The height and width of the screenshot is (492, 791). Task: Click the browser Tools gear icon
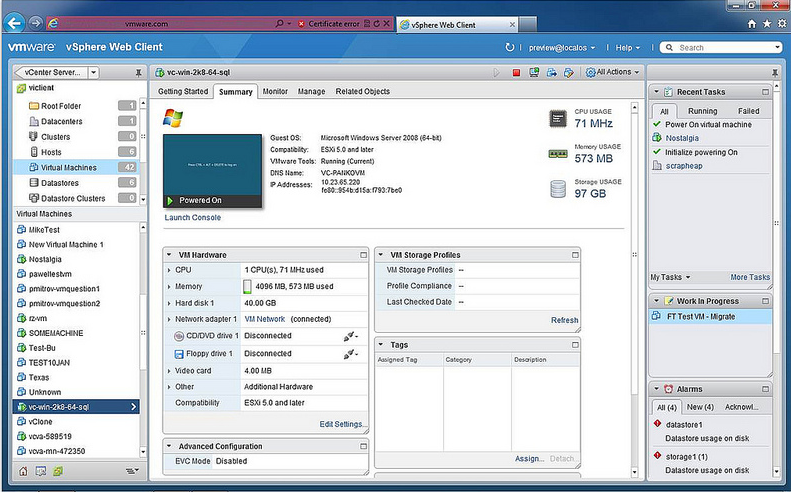click(x=782, y=24)
